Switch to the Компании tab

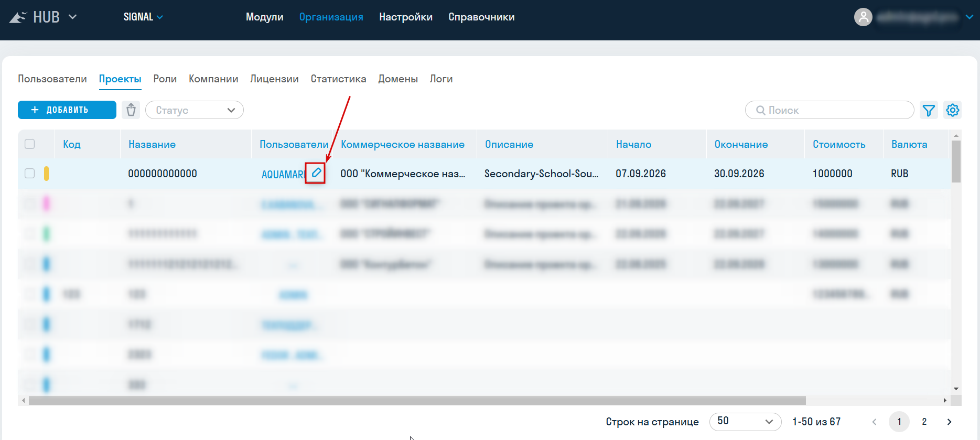[x=213, y=79]
